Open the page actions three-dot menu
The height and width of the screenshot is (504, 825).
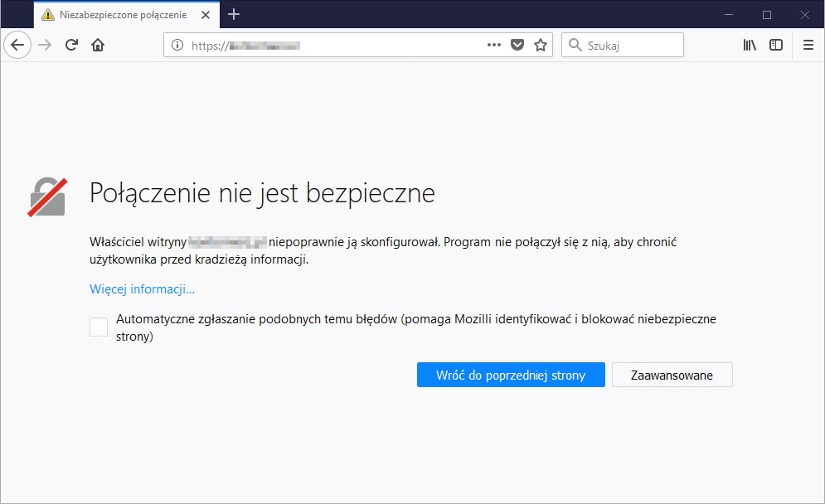pos(494,45)
